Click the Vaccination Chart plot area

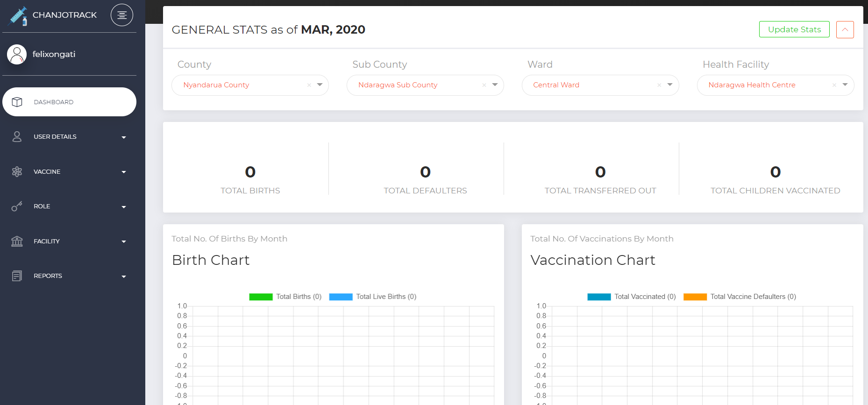(702, 355)
